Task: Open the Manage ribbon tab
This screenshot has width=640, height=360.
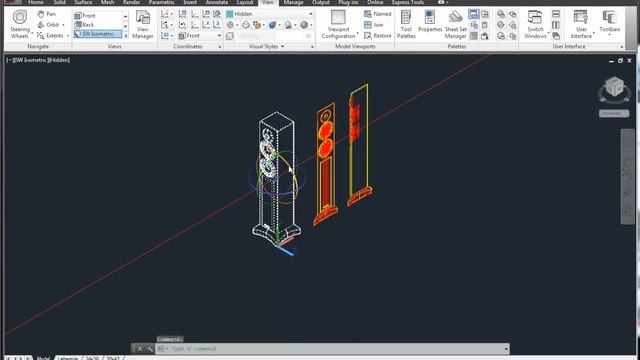Action: [293, 2]
